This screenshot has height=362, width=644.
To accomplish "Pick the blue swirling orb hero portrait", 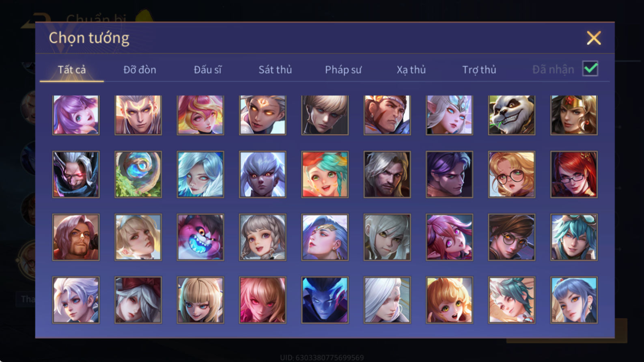I will click(138, 175).
